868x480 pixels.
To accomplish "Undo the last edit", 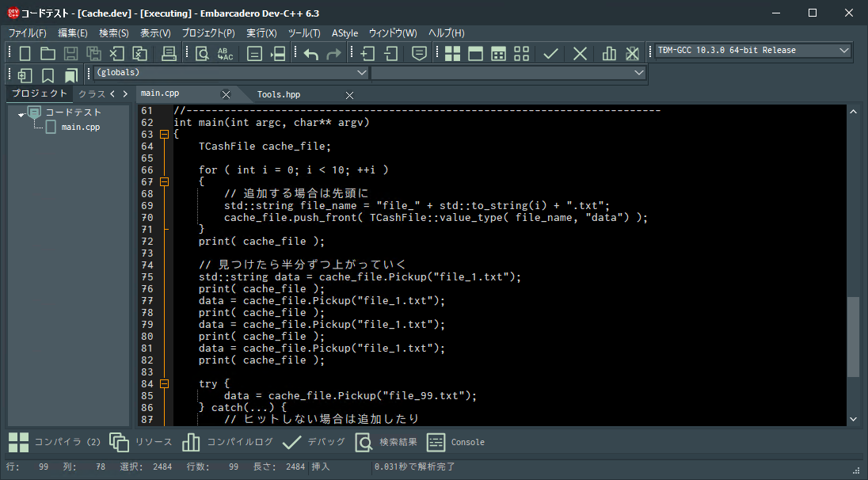I will tap(310, 53).
